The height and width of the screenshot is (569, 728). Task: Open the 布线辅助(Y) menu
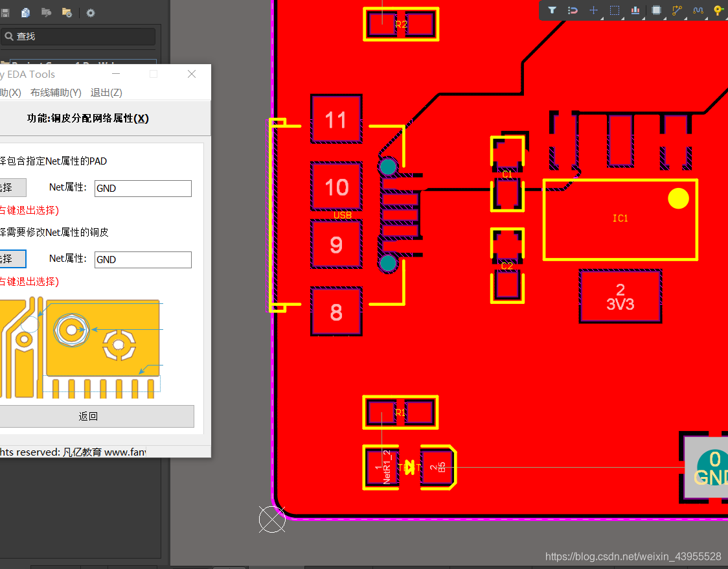coord(56,93)
